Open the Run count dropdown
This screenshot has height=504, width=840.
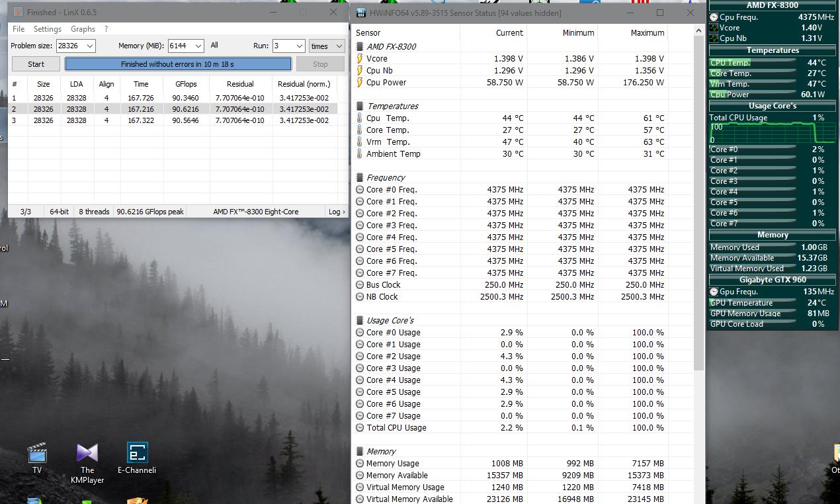point(298,46)
